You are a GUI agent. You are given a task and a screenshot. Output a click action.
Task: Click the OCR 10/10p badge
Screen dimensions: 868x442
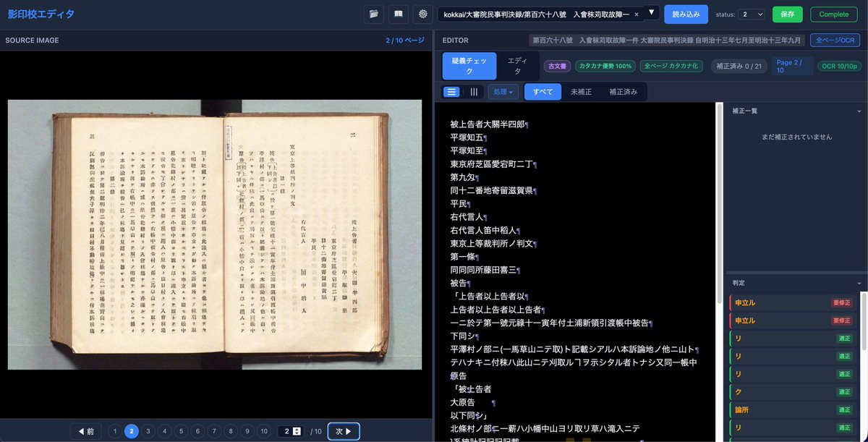838,66
